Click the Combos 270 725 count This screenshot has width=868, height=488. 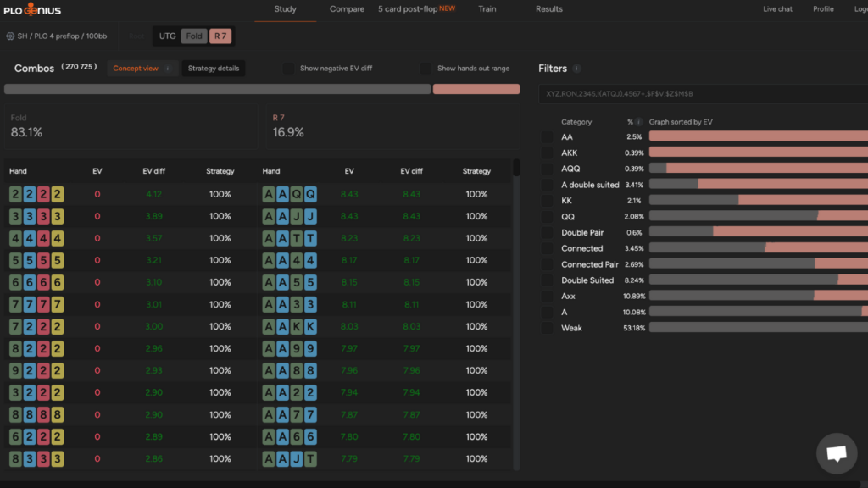(x=79, y=67)
